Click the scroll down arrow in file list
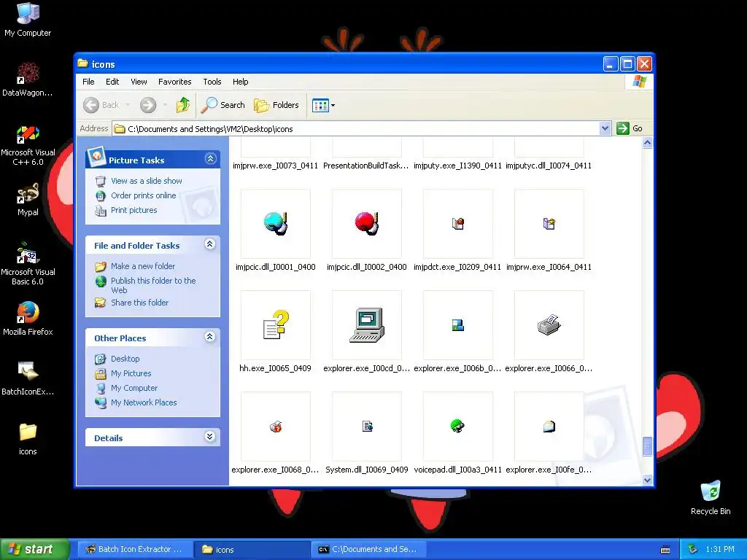This screenshot has width=747, height=560. pyautogui.click(x=647, y=480)
